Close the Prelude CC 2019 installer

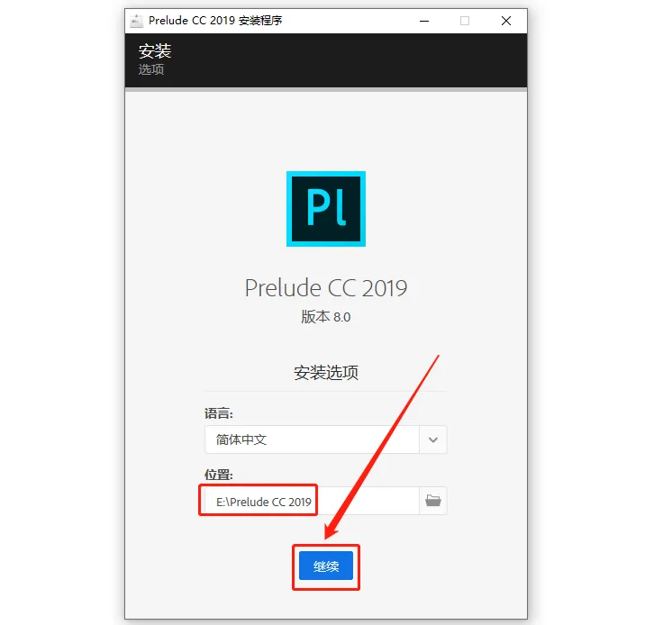tap(505, 21)
